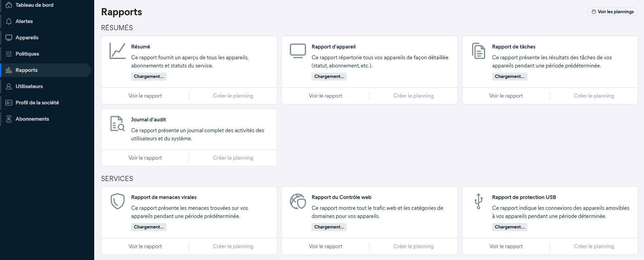Click the Chargement badge on Résumé card
Screen dimensions: 644x260
(x=148, y=76)
